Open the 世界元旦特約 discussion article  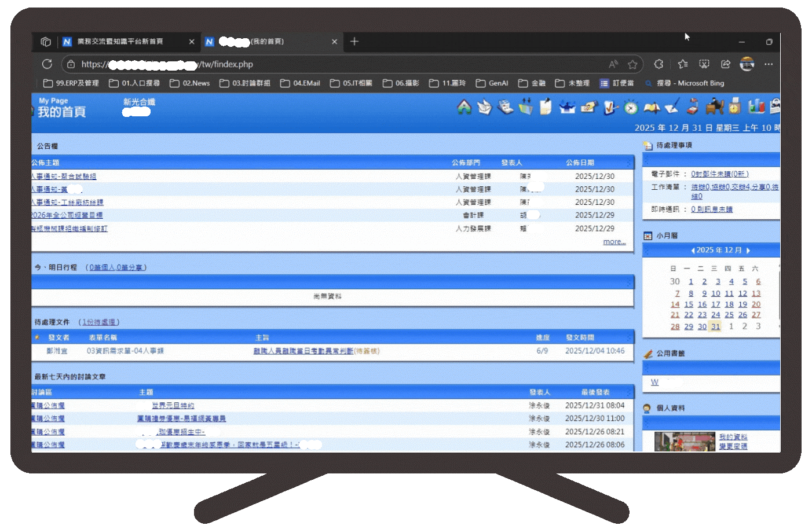[173, 406]
